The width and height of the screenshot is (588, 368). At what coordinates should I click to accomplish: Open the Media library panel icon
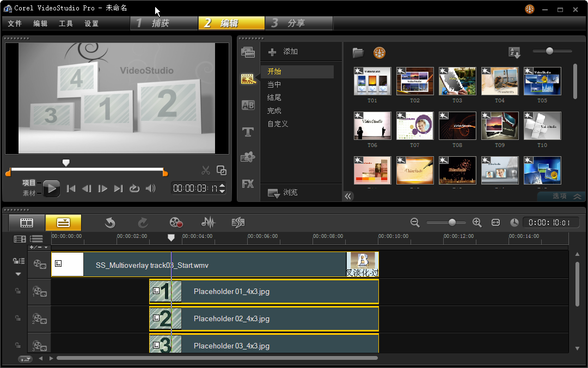point(248,52)
